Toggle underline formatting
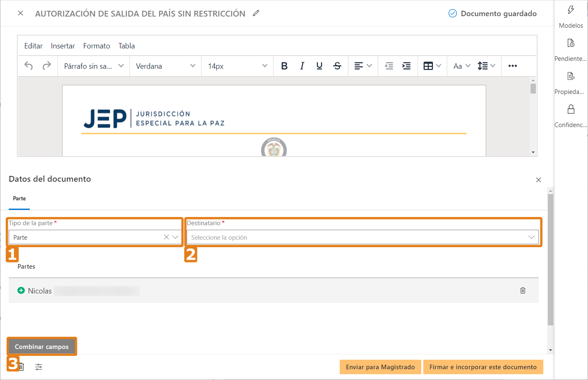The width and height of the screenshot is (588, 380). pyautogui.click(x=319, y=66)
